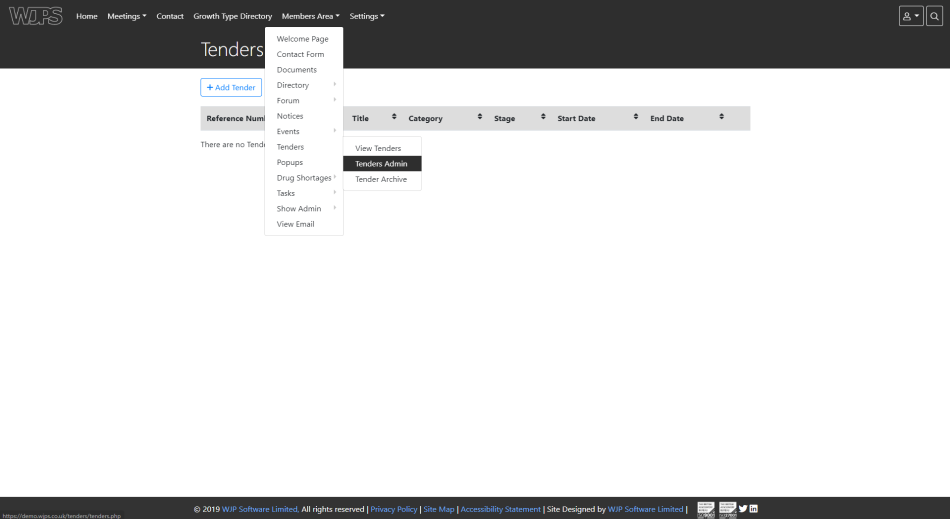Open the user account menu icon
Image resolution: width=950 pixels, height=519 pixels.
(911, 16)
